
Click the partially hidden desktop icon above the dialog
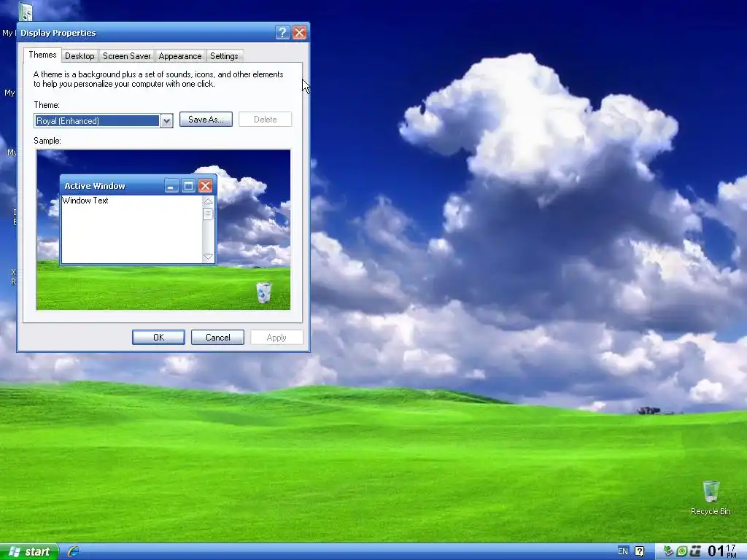pos(26,12)
